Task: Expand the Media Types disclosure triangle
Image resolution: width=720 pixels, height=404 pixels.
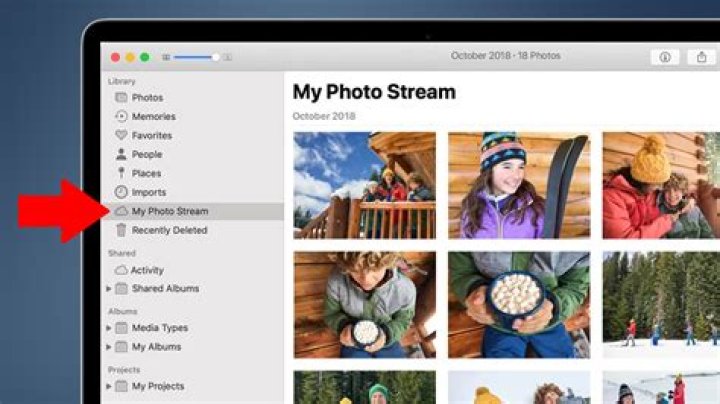Action: point(109,328)
